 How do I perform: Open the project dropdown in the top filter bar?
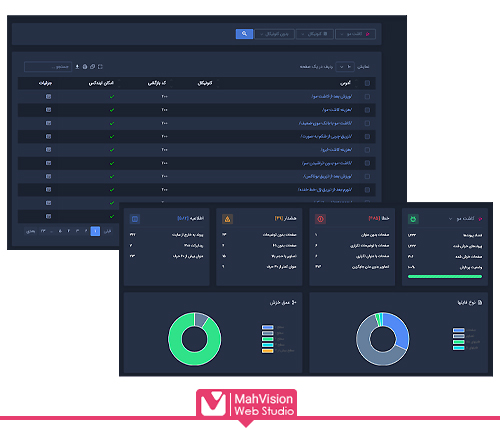(356, 34)
